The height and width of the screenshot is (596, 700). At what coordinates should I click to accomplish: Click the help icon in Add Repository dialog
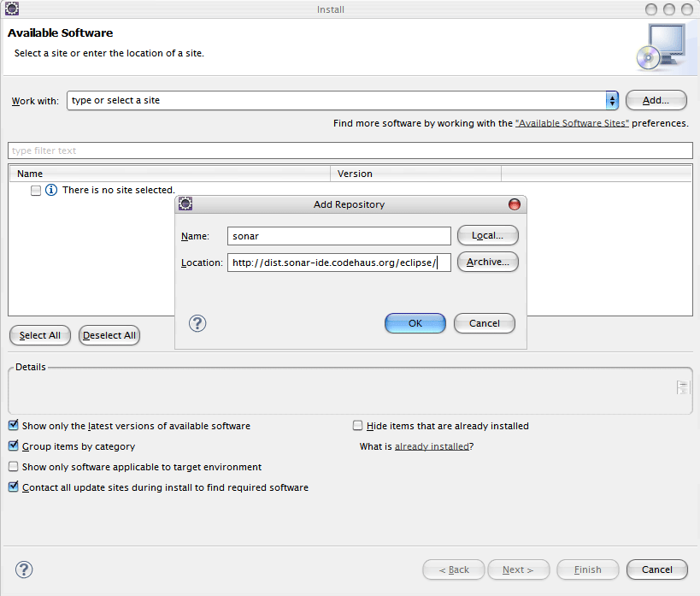[x=197, y=323]
